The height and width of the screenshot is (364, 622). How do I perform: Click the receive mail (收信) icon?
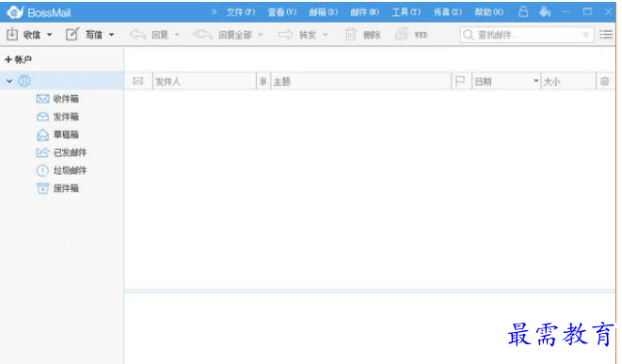tap(12, 34)
